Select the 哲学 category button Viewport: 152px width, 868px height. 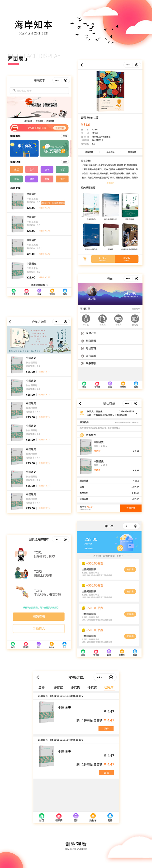pyautogui.click(x=62, y=169)
